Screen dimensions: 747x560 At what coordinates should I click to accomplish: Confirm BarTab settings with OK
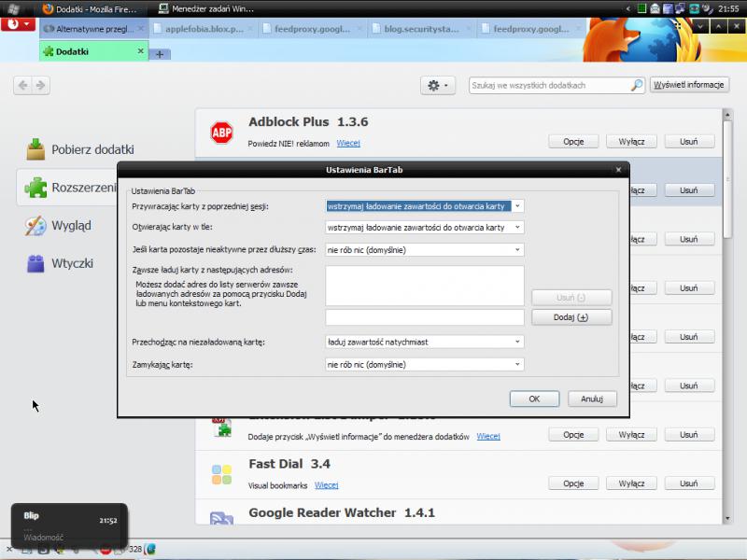coord(534,399)
